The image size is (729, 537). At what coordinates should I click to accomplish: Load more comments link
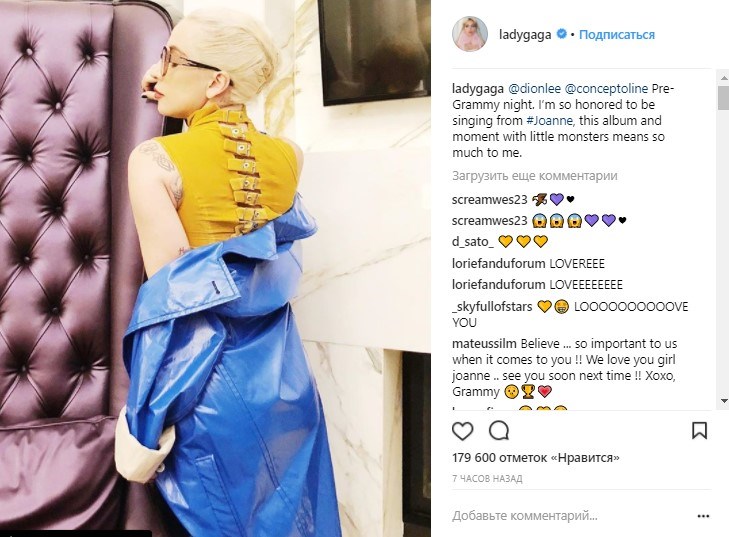[535, 176]
